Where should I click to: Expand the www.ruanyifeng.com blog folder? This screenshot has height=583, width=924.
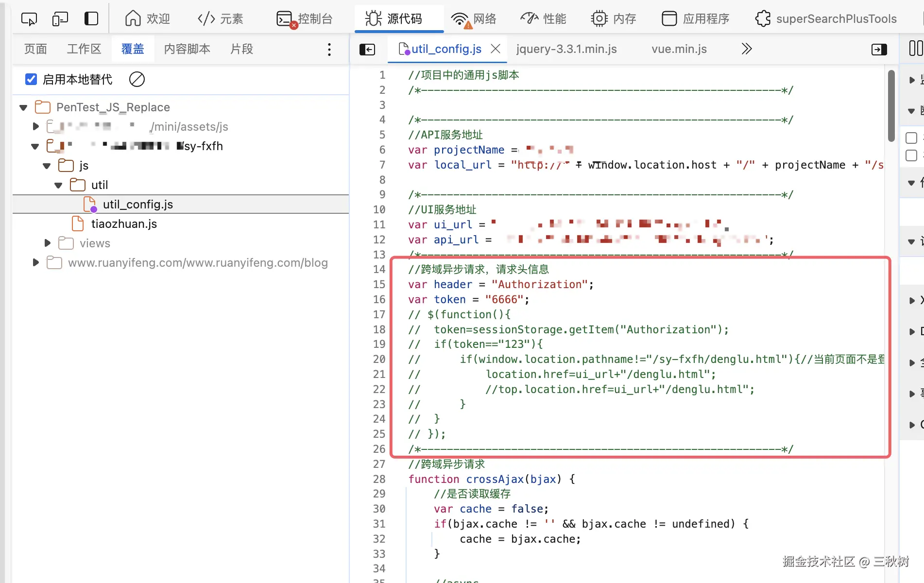pos(35,263)
